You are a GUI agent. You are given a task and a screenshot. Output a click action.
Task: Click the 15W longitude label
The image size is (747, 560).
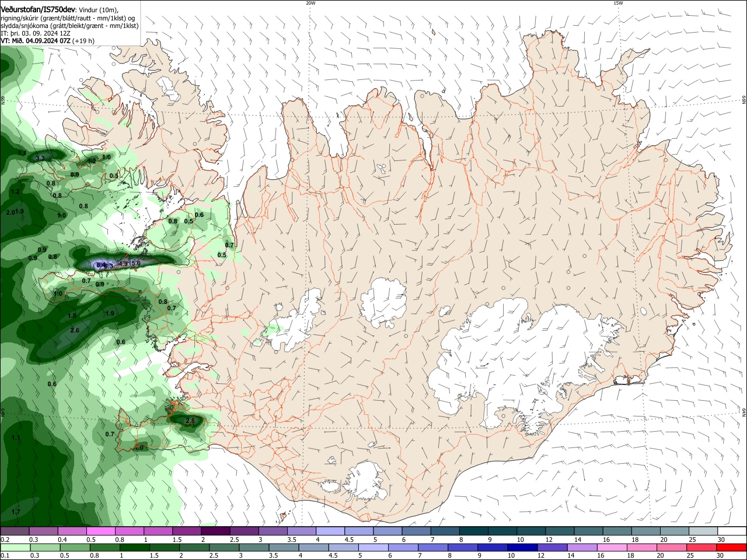point(617,3)
